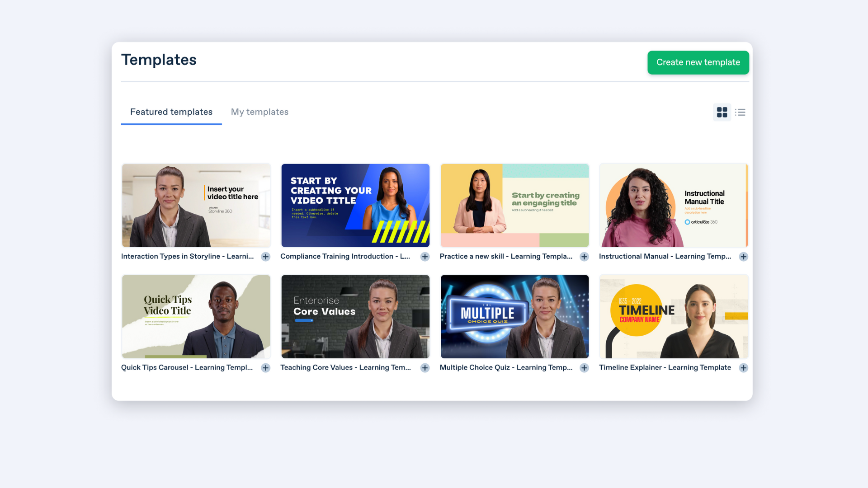Select the Featured templates tab
This screenshot has height=488, width=868.
(x=171, y=112)
